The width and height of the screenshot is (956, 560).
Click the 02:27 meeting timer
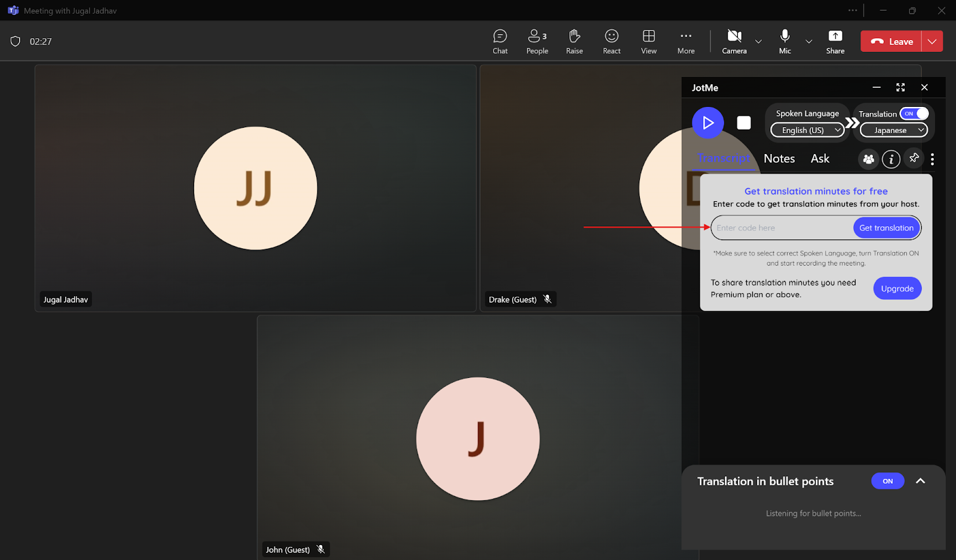[x=41, y=41]
